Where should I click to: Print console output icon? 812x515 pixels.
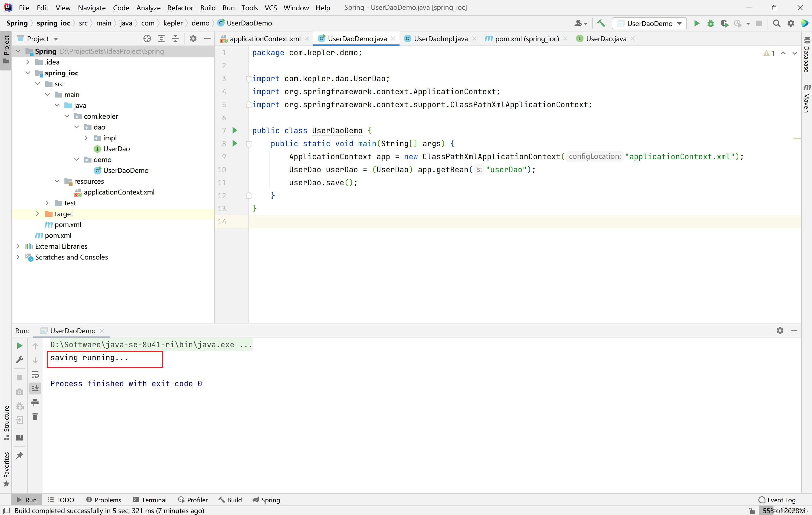(35, 403)
